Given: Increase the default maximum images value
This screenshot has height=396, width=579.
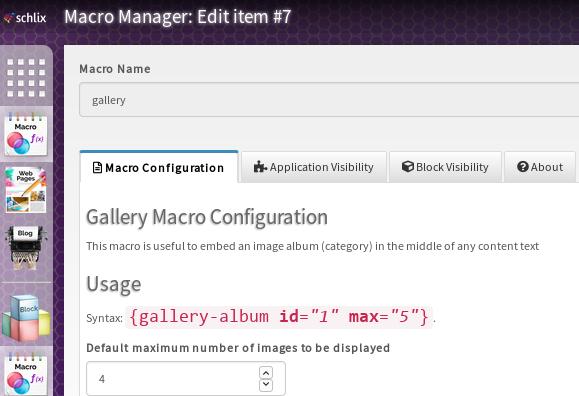Looking at the screenshot, I should click(266, 372).
